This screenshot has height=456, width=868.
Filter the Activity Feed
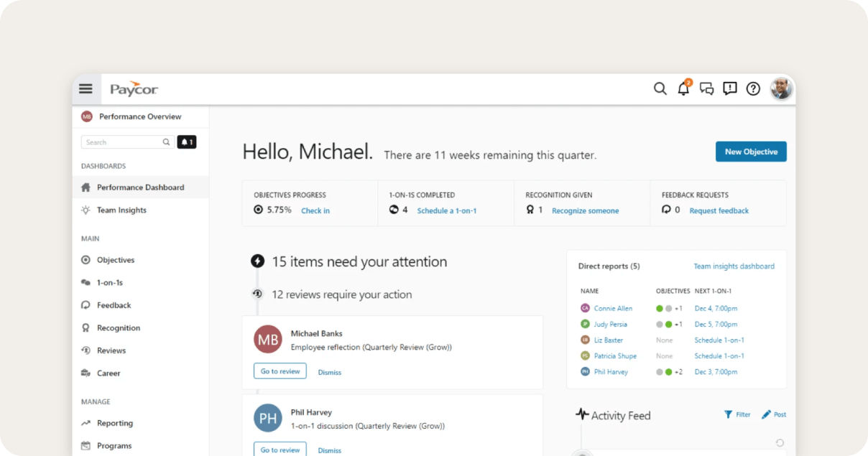coord(737,414)
